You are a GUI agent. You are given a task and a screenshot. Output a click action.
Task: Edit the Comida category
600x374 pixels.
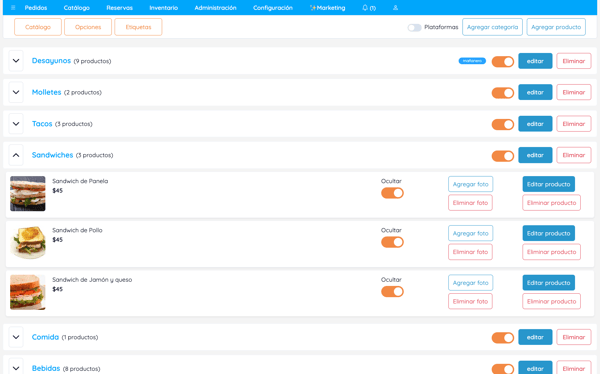535,337
